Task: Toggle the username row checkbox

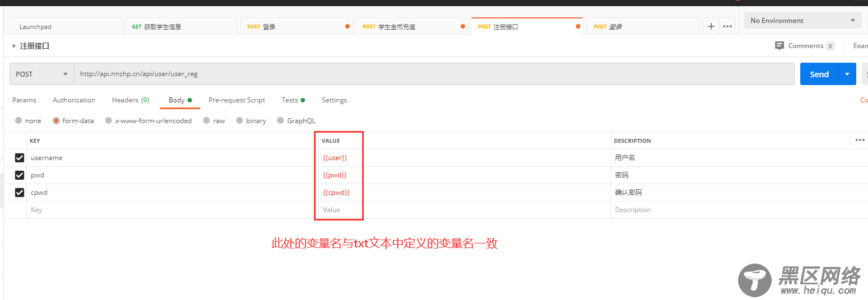Action: 20,158
